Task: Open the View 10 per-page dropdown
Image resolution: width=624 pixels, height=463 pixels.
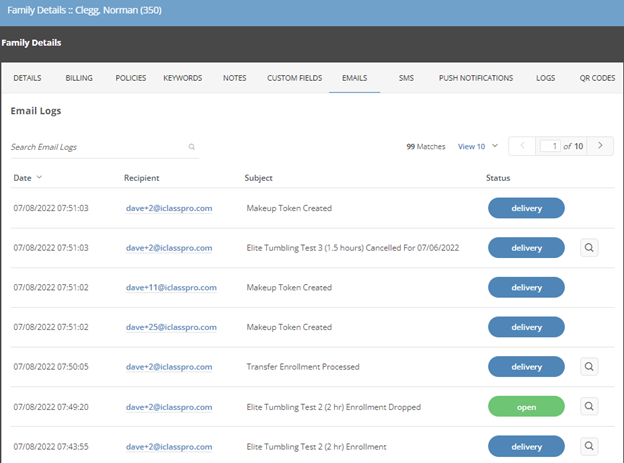Action: click(478, 146)
